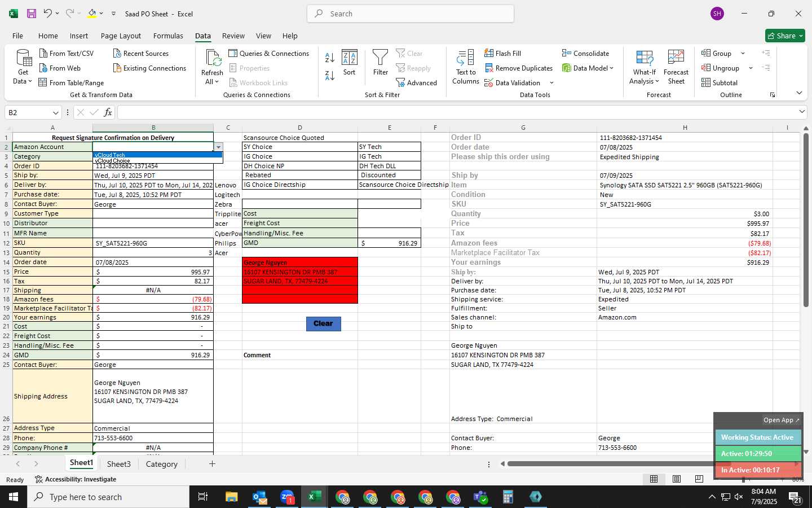This screenshot has height=508, width=812.
Task: Click From Web
Action: click(x=60, y=68)
